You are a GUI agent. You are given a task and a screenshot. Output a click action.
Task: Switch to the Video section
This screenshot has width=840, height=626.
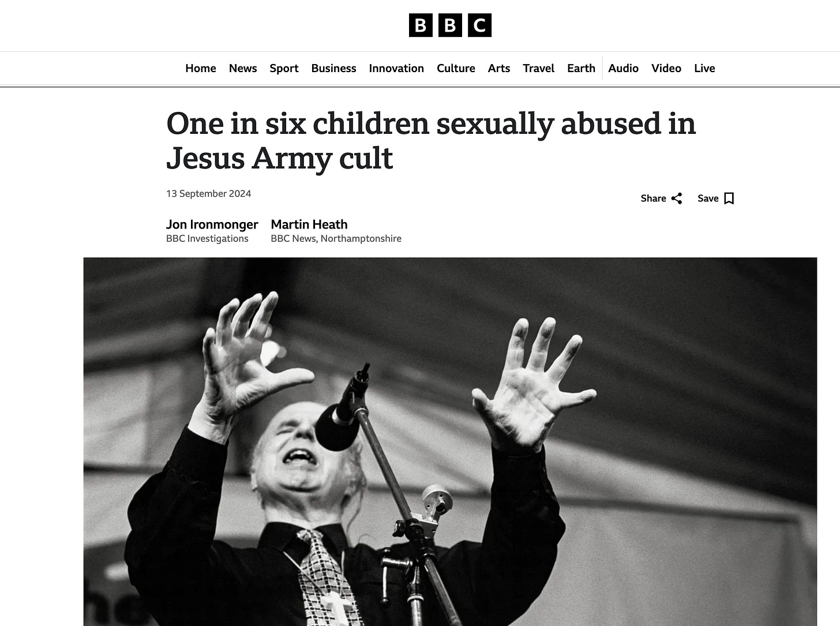pyautogui.click(x=666, y=68)
